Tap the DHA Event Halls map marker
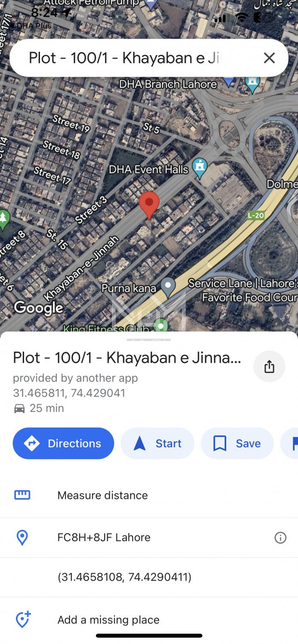This screenshot has height=644, width=298. 199,168
